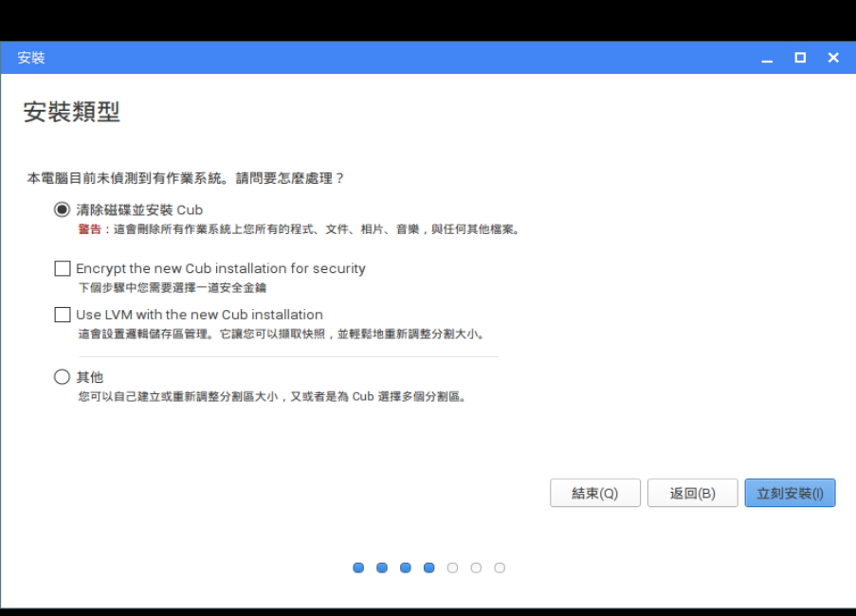Click the "立刻安裝(I)" install button
The height and width of the screenshot is (616, 856).
pos(790,493)
